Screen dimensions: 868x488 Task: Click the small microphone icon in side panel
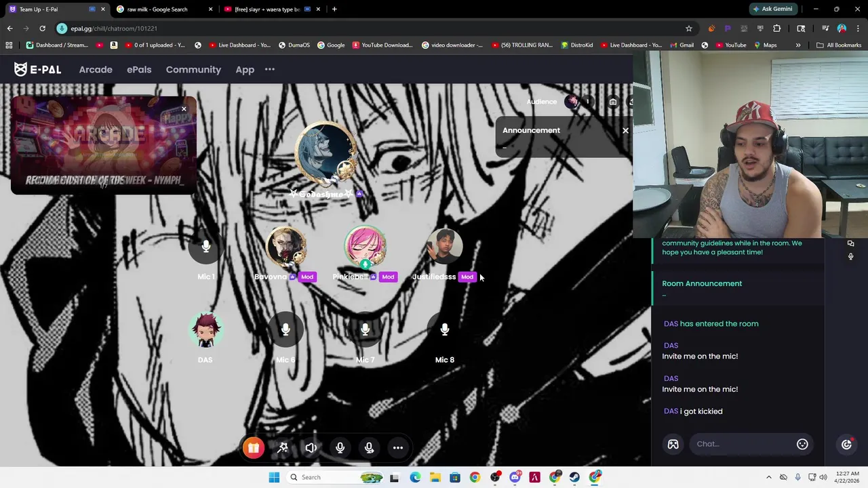click(850, 256)
